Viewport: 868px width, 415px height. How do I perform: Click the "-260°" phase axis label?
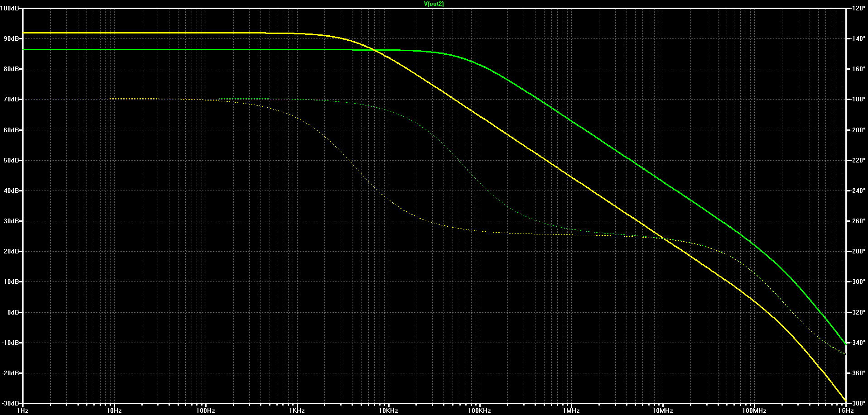tap(858, 221)
